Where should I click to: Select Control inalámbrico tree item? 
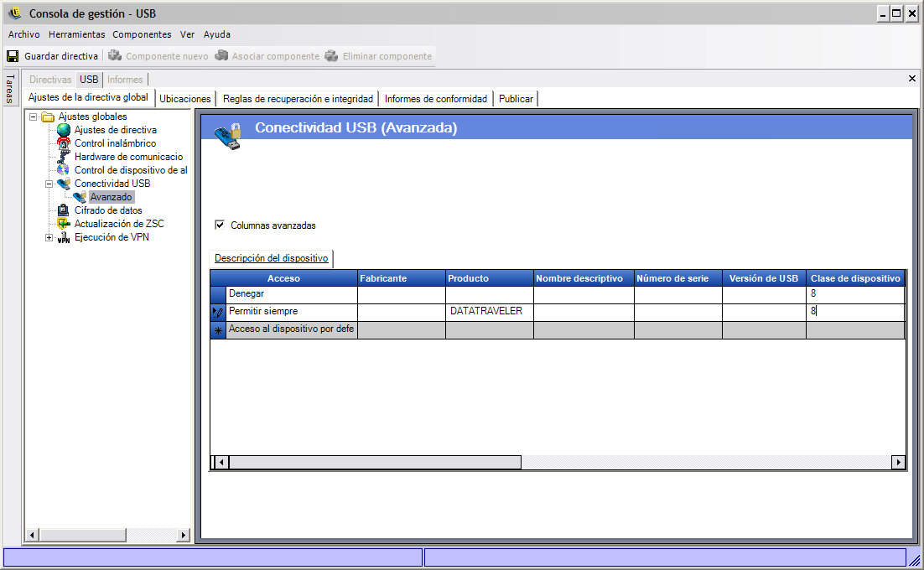(115, 143)
